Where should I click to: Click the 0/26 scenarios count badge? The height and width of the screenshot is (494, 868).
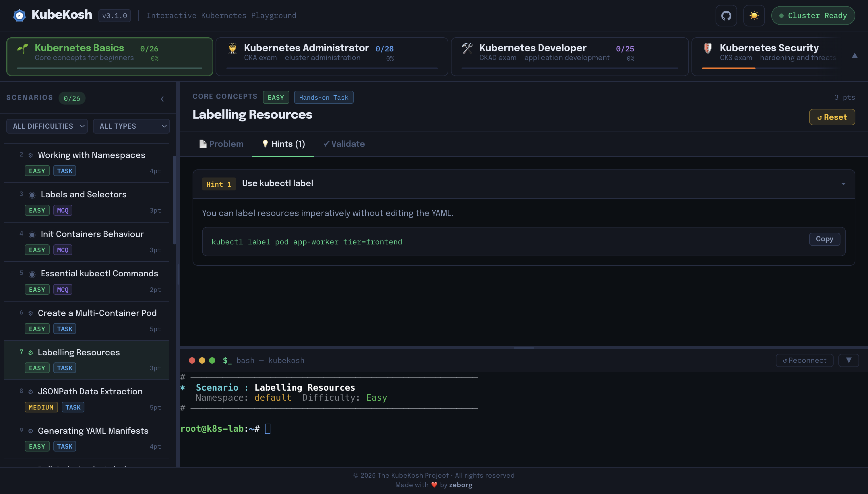point(72,99)
